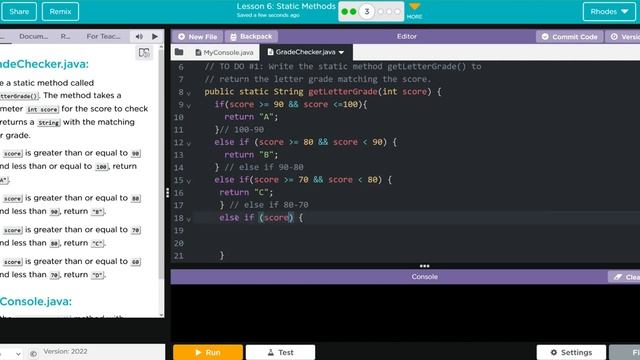Open GradeChecker.java tab dropdown arrow
Image resolution: width=640 pixels, height=360 pixels.
(341, 52)
